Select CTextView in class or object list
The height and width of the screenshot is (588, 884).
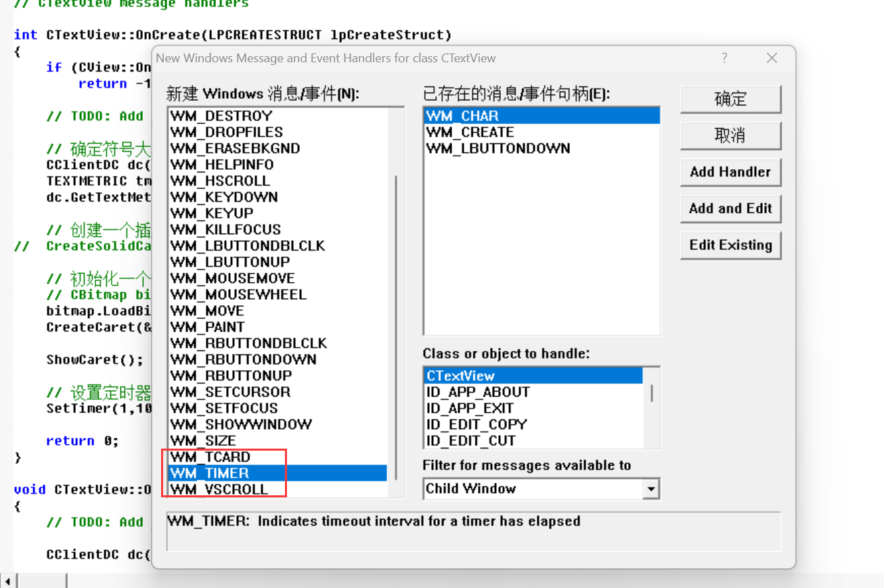(533, 376)
